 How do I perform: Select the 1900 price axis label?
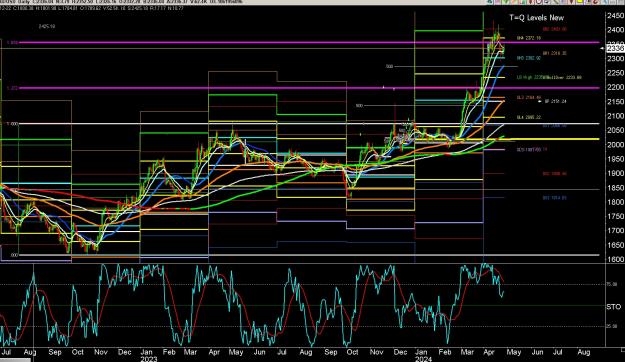pyautogui.click(x=615, y=173)
